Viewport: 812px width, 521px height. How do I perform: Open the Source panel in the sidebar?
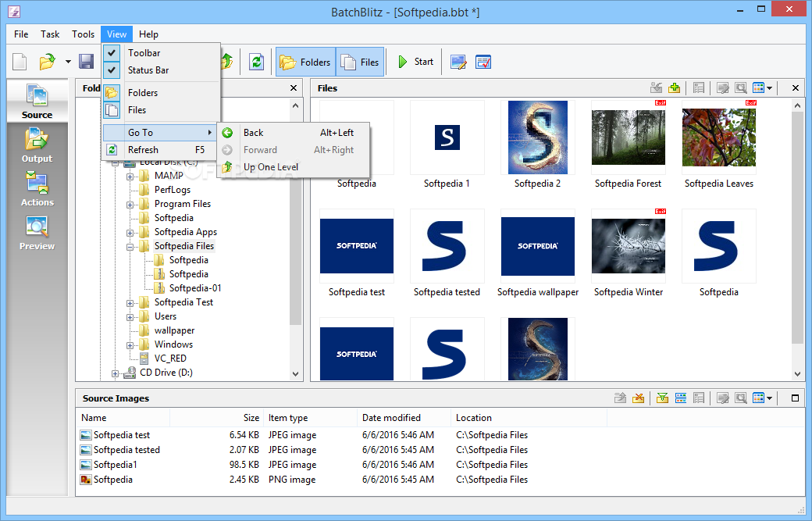37,102
